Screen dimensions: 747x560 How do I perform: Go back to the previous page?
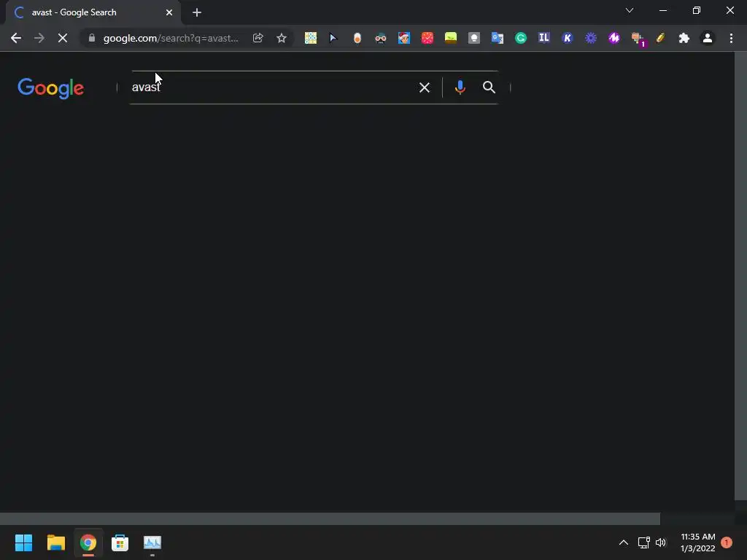click(x=16, y=38)
